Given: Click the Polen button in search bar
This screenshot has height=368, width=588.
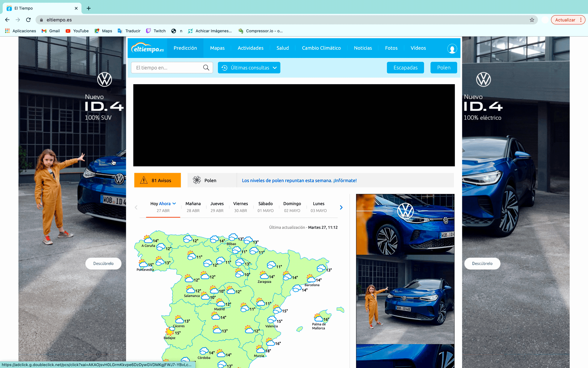Looking at the screenshot, I should [x=444, y=68].
